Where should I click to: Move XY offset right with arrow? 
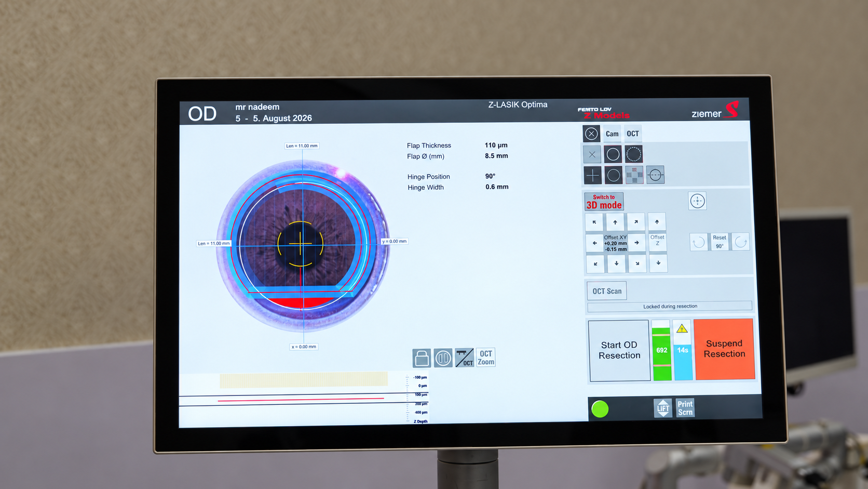637,243
